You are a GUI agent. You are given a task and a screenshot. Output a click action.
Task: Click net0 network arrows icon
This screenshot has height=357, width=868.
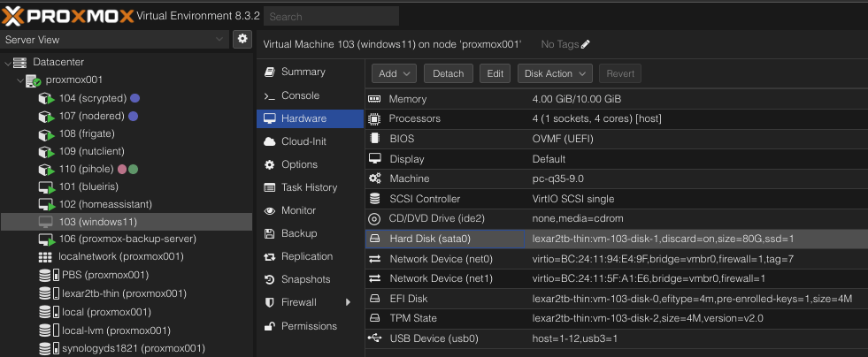(x=375, y=259)
